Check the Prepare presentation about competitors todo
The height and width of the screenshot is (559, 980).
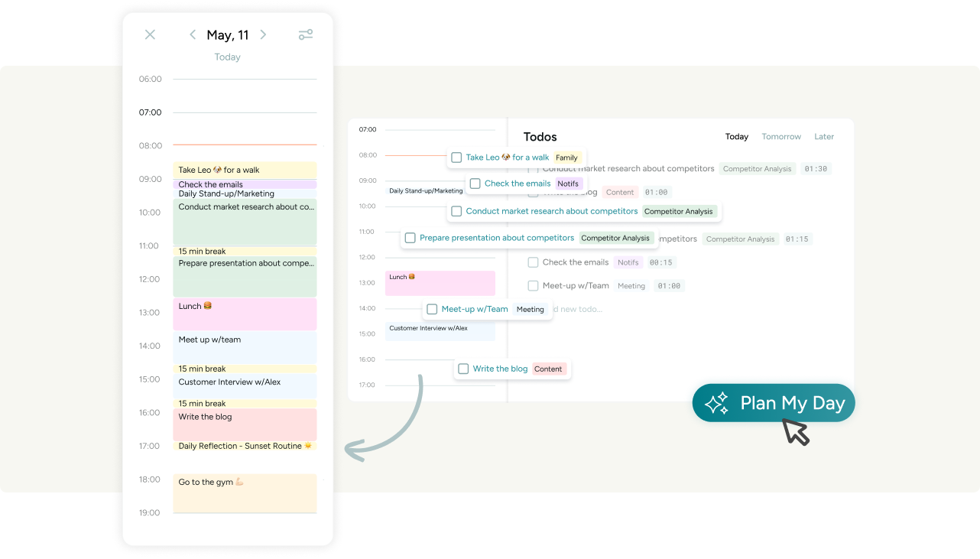(x=410, y=238)
